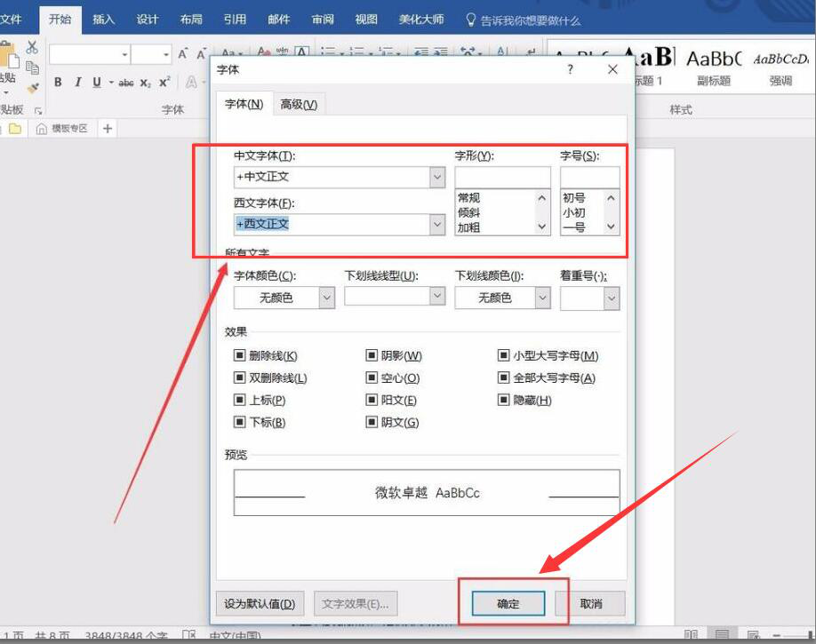The width and height of the screenshot is (816, 644).
Task: Apply strikethrough with abc icon
Action: [x=126, y=83]
